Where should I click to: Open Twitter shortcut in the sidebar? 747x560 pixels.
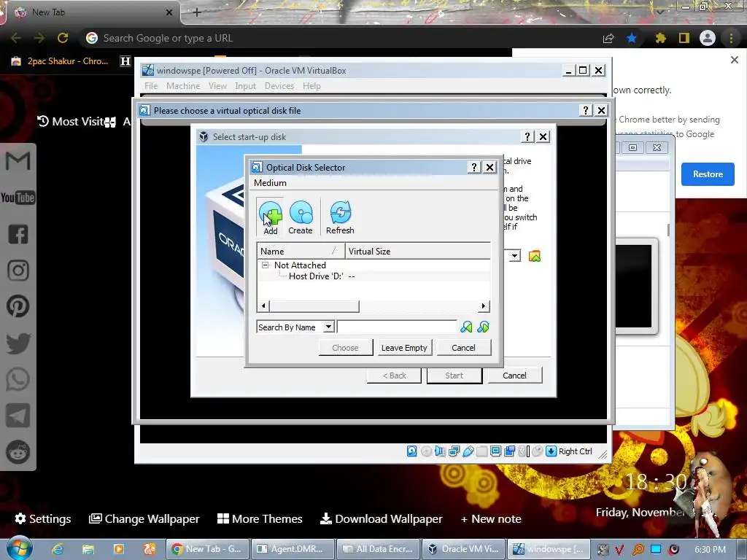(x=18, y=343)
